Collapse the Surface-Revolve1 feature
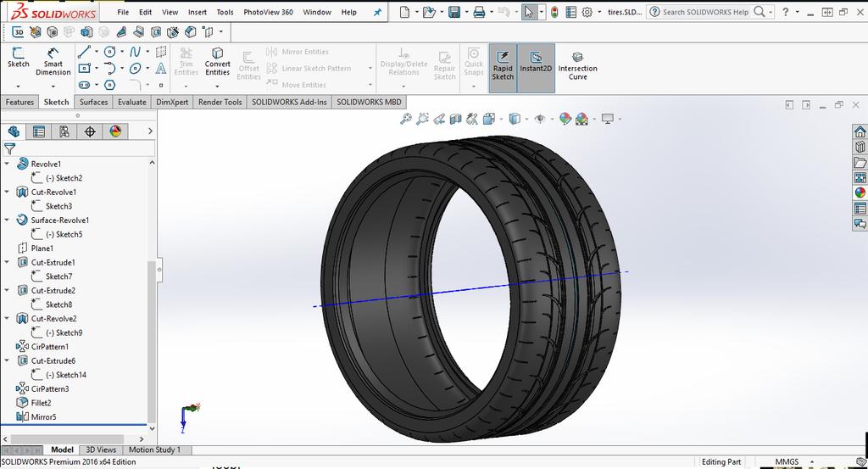Screen dimensions: 868x469 click(x=7, y=220)
